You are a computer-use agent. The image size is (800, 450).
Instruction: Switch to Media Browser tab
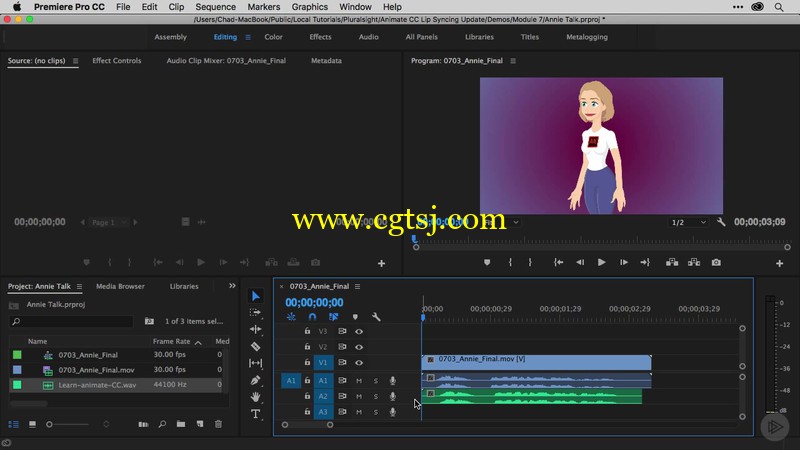tap(120, 286)
